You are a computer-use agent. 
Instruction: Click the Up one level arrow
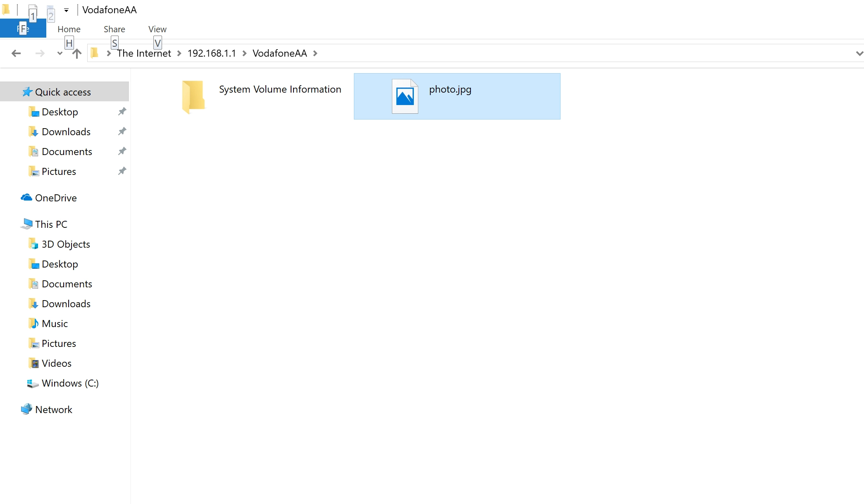(x=76, y=53)
